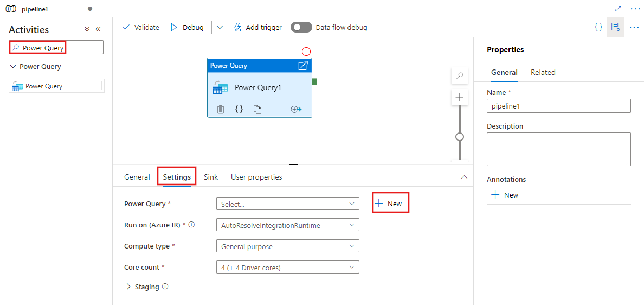Expand the editor to full screen
This screenshot has height=305, width=644.
click(x=618, y=9)
